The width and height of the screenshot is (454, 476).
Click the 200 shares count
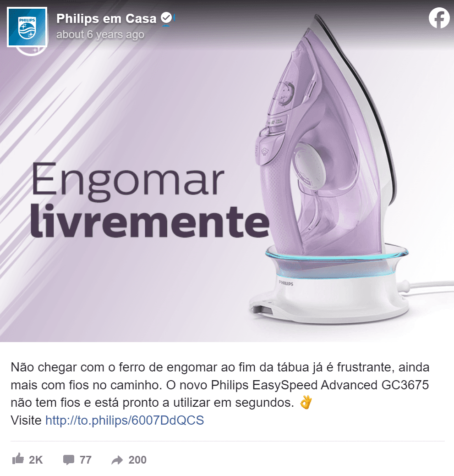click(x=137, y=460)
